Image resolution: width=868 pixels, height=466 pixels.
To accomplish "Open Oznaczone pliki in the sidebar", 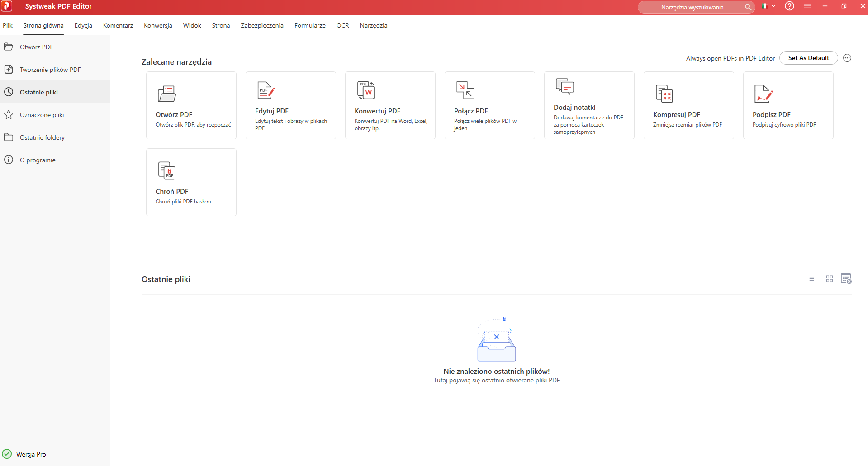I will [55, 115].
